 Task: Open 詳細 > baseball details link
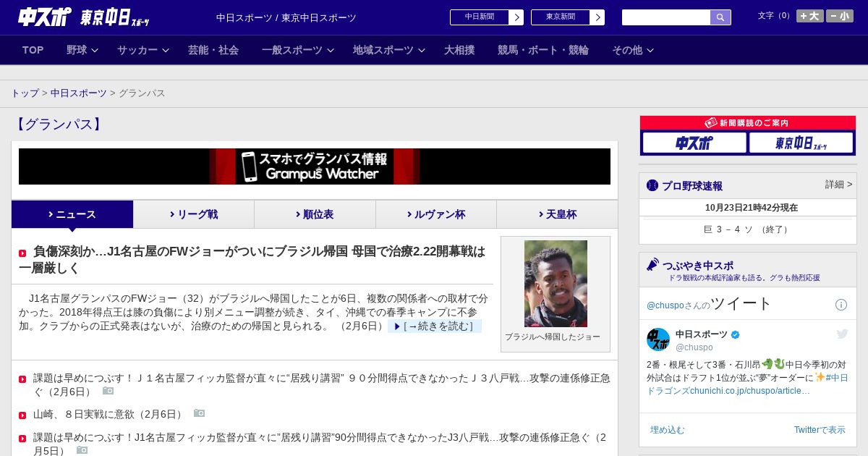(x=838, y=185)
